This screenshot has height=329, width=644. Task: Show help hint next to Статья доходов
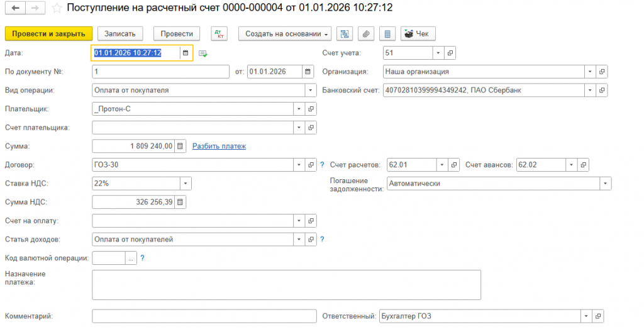[x=322, y=240]
